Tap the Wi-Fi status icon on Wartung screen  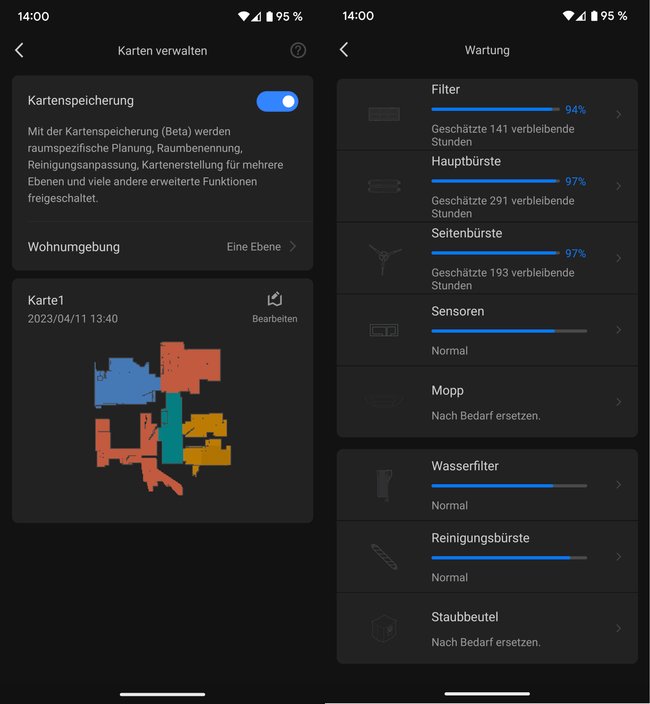pyautogui.click(x=568, y=16)
